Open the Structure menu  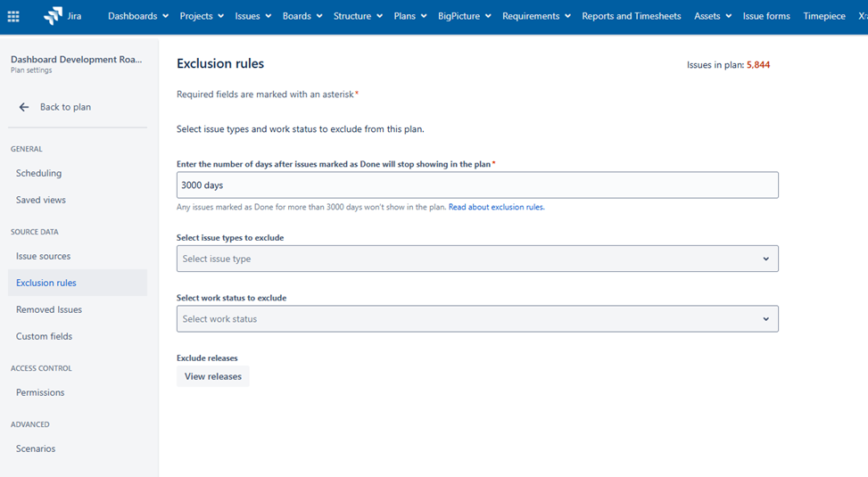(358, 16)
